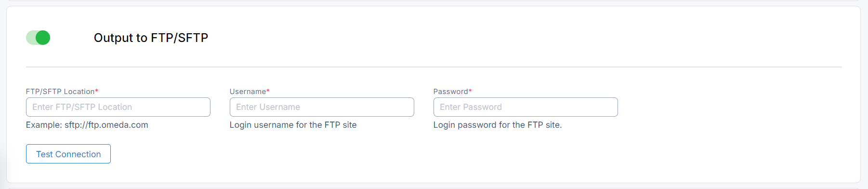
Task: Click the FTP/SFTP Location field label
Action: click(60, 91)
